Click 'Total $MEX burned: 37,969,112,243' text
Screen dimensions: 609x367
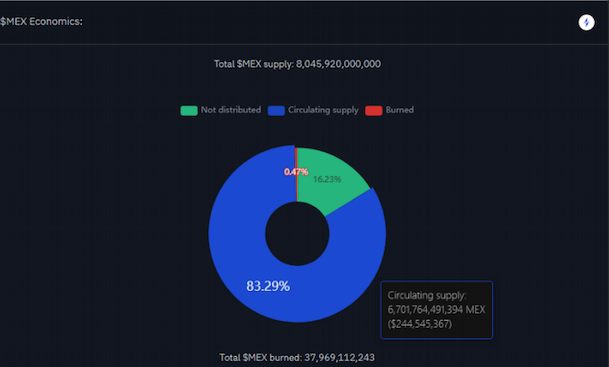pyautogui.click(x=297, y=357)
